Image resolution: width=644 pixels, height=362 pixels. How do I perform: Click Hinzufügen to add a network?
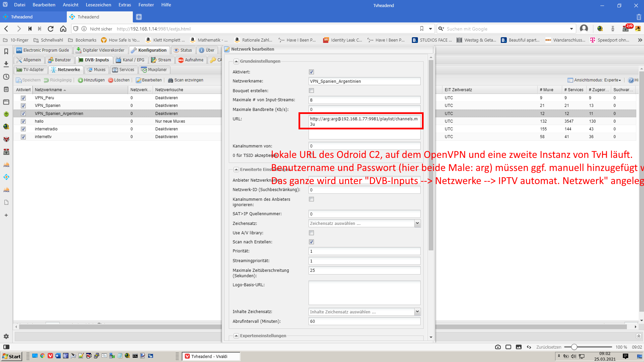(x=91, y=80)
